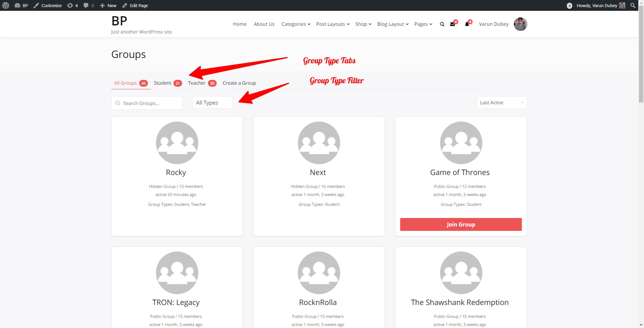Open the Rocky group avatar
644x328 pixels.
(177, 143)
